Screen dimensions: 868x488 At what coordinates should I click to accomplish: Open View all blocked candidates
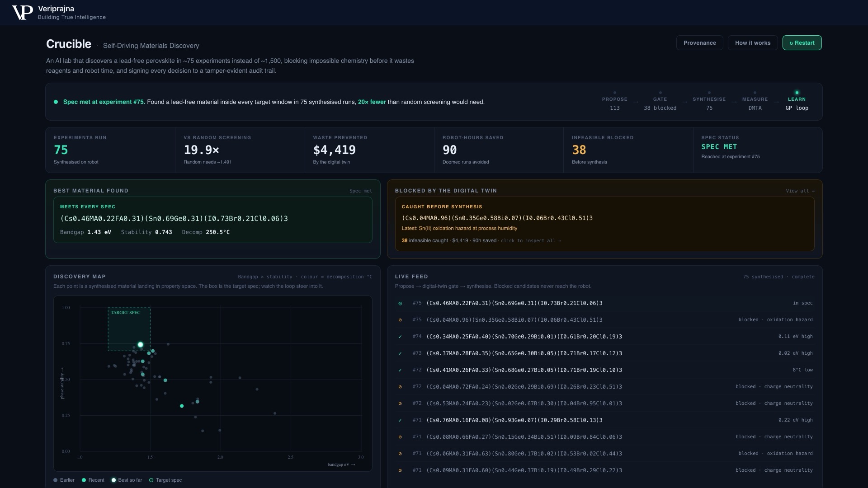coord(800,191)
